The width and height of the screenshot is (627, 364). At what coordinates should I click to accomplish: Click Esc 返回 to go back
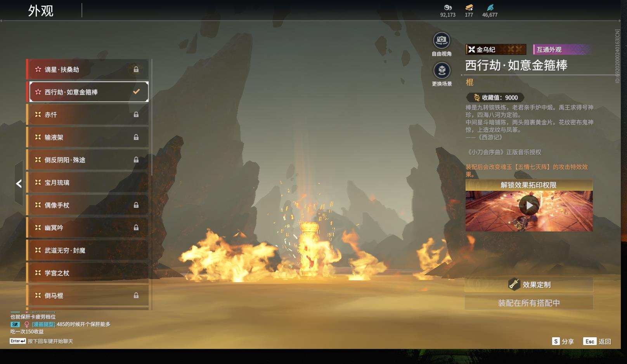(x=597, y=341)
